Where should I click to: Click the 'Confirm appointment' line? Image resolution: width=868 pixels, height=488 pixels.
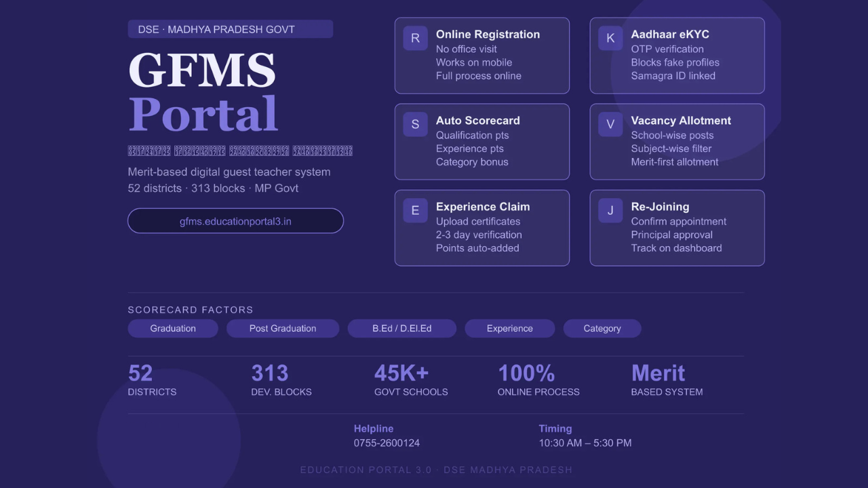coord(679,221)
